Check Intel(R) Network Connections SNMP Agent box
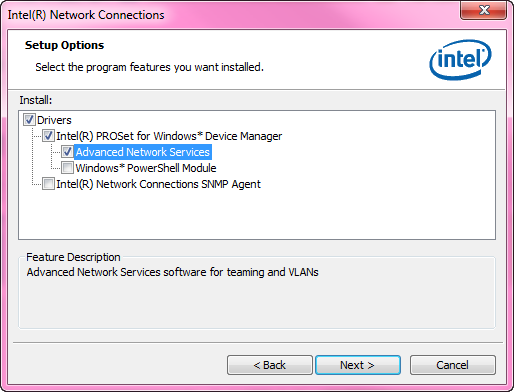 pyautogui.click(x=48, y=184)
